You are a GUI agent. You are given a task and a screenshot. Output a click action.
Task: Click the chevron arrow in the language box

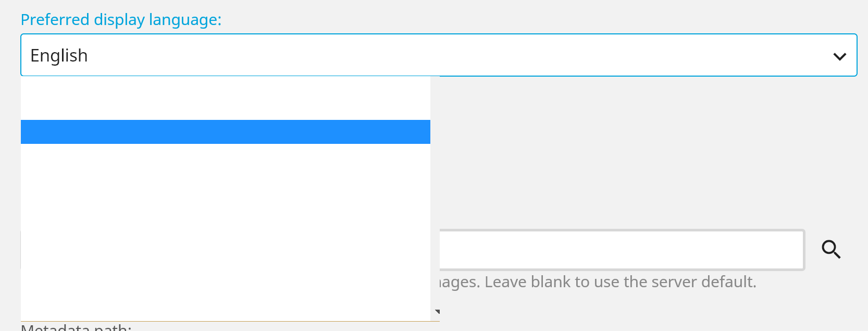tap(839, 56)
